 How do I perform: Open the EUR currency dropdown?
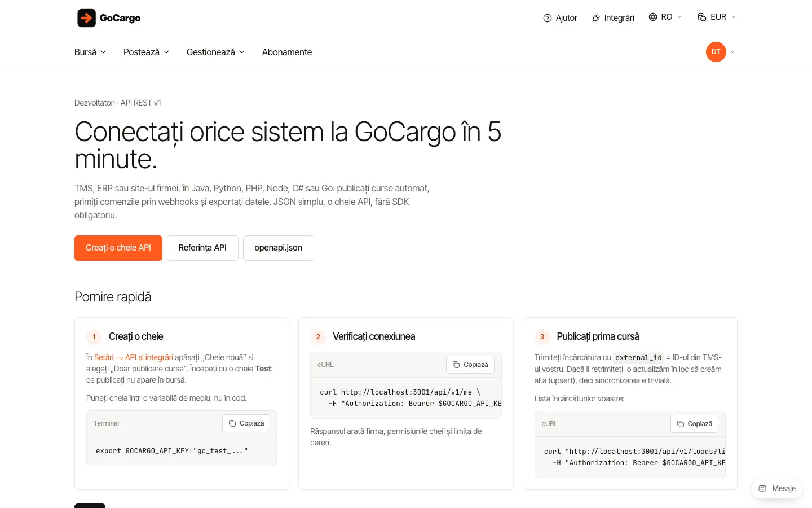click(x=717, y=17)
